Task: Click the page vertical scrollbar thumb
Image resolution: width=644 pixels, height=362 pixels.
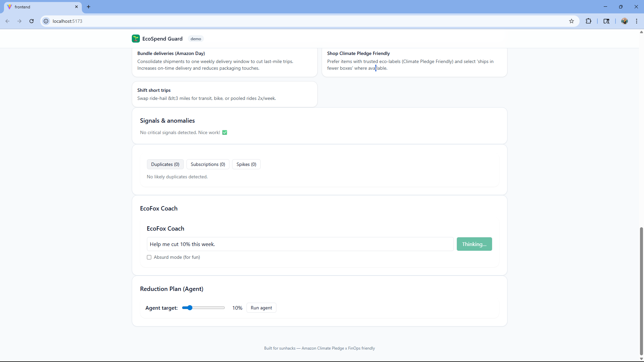Action: [x=641, y=291]
